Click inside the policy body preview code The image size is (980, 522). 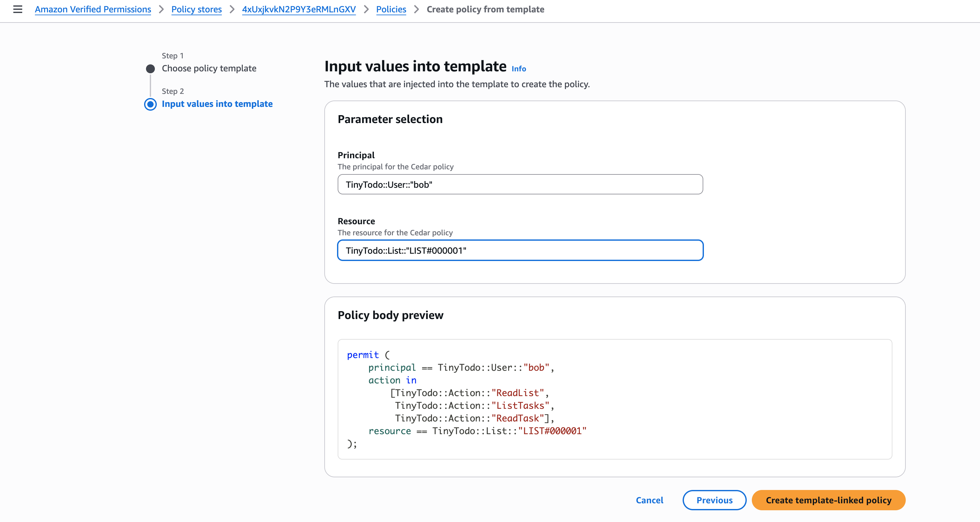pyautogui.click(x=614, y=399)
